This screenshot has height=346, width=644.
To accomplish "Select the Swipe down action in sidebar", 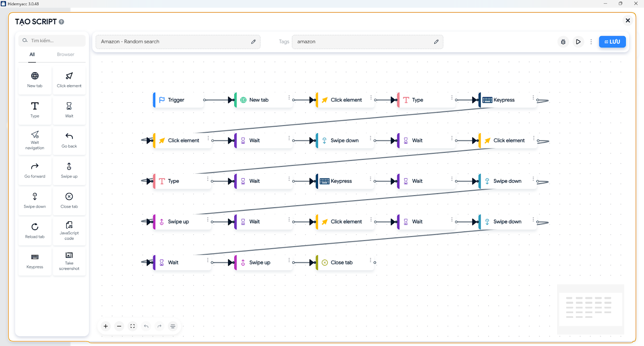I will (x=35, y=201).
